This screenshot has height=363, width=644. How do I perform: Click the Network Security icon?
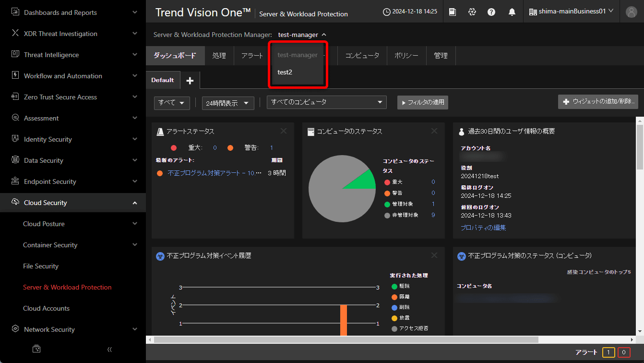15,329
